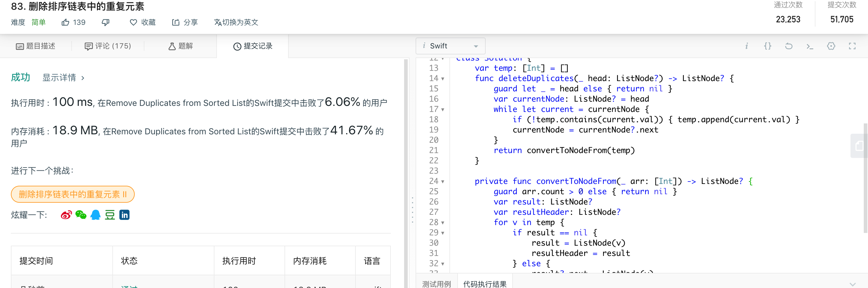
Task: Collapse code fold arrow at line 17
Action: [x=443, y=110]
